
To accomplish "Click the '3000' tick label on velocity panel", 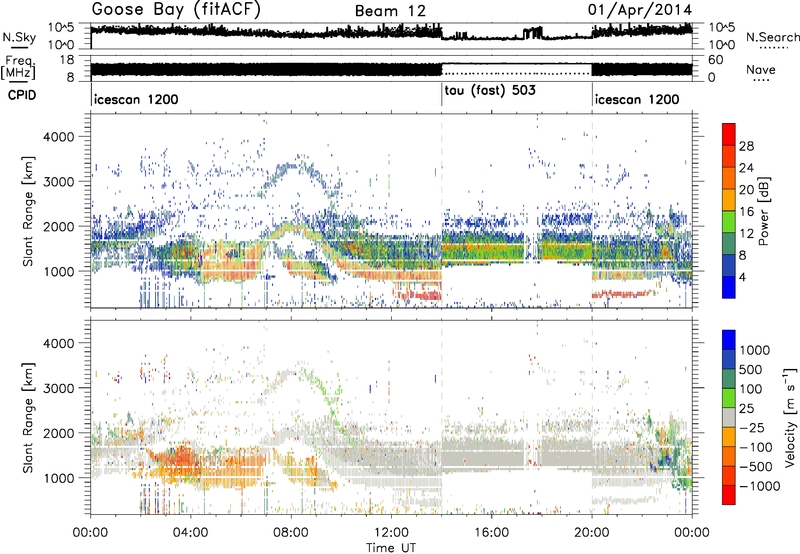I will click(x=59, y=388).
